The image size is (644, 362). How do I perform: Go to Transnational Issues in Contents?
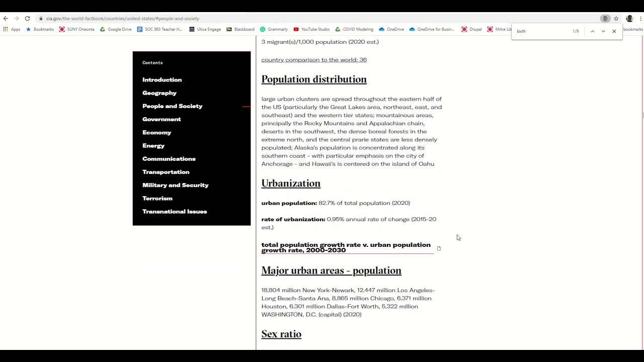175,212
